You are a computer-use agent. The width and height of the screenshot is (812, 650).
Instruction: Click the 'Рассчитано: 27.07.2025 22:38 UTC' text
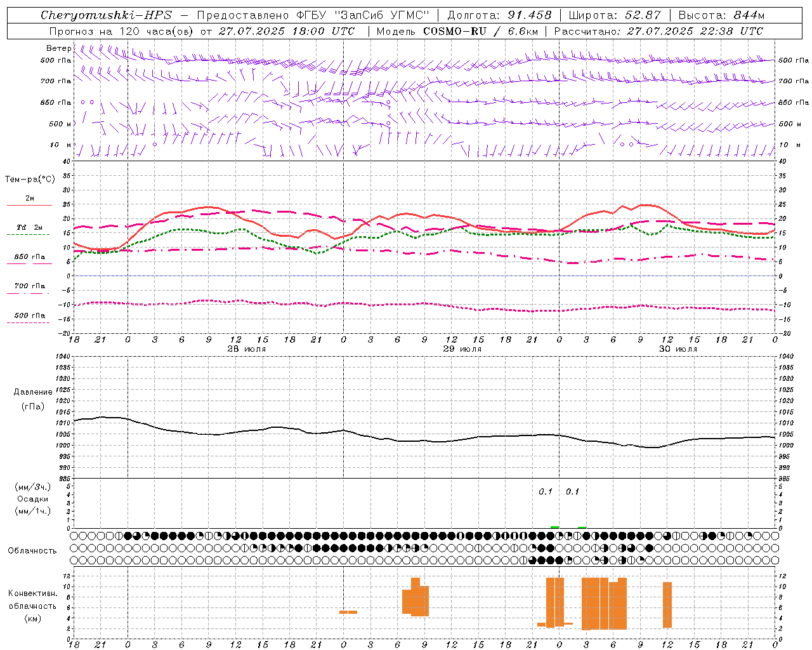(x=658, y=31)
